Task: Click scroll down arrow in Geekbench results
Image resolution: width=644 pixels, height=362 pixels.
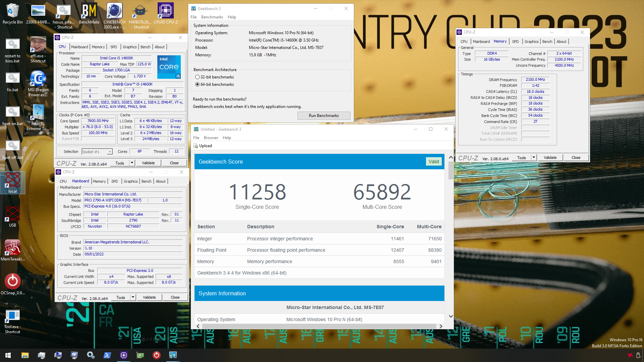Action: (x=451, y=316)
